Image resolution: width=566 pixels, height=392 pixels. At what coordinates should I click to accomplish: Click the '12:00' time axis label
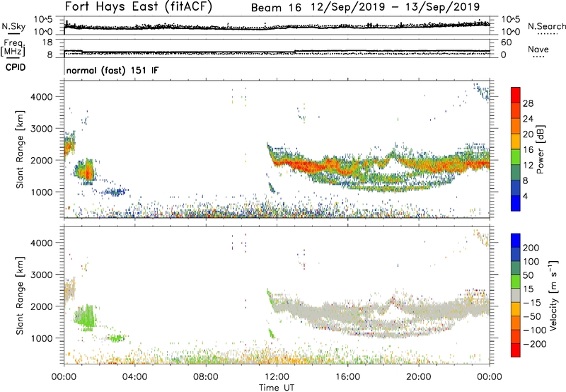[277, 377]
